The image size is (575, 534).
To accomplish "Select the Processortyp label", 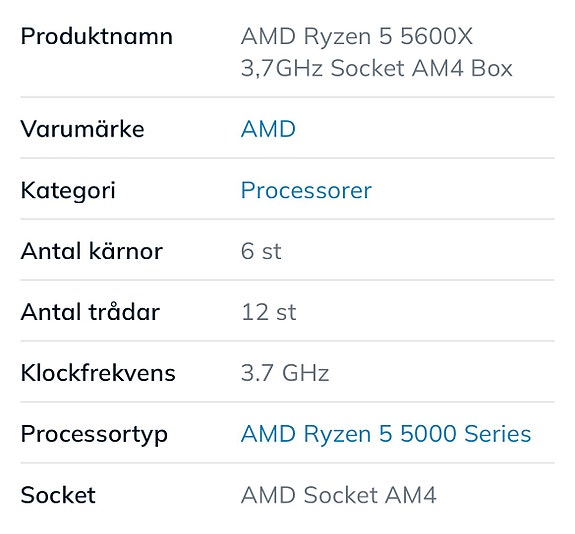I will (x=94, y=435).
